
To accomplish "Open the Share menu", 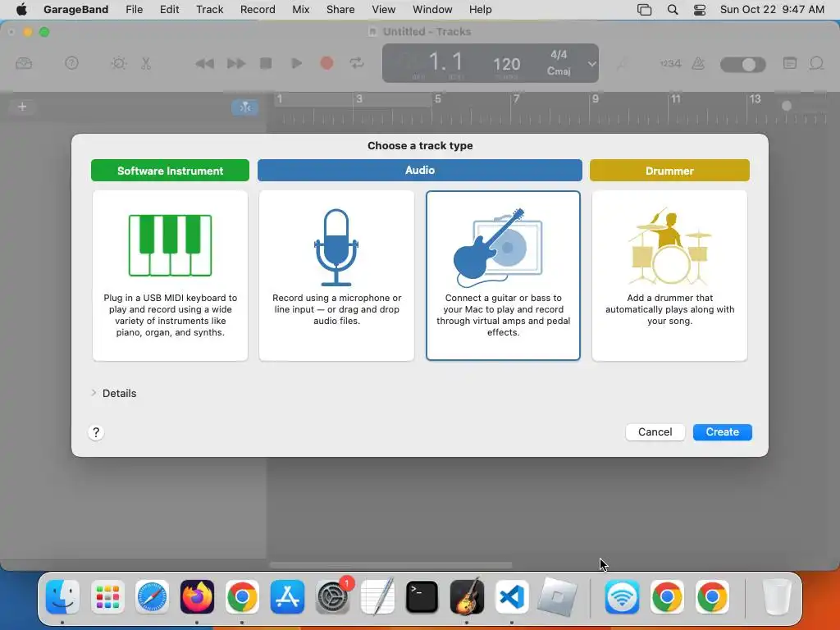I will click(340, 9).
